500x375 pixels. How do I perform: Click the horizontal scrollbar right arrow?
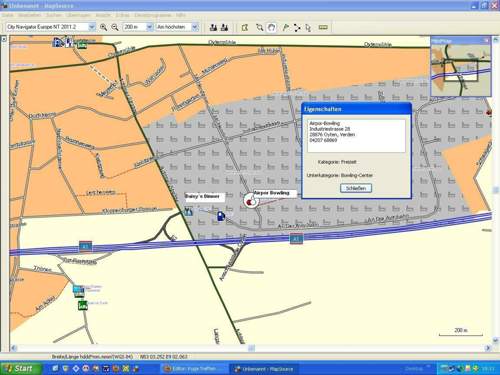(x=488, y=348)
